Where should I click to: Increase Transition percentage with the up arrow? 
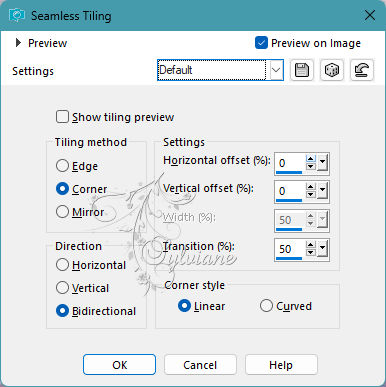[311, 245]
